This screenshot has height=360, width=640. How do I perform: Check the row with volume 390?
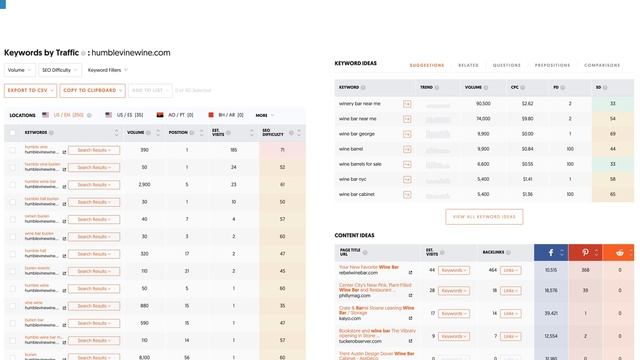pyautogui.click(x=13, y=150)
